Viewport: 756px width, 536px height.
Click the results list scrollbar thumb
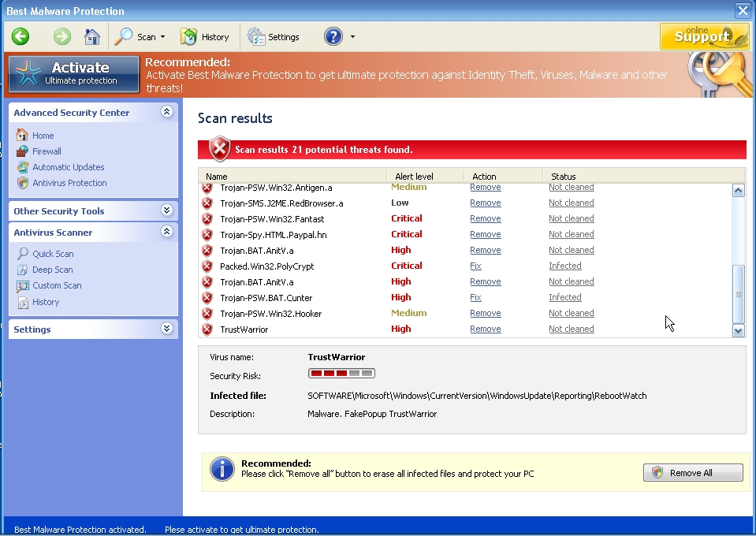[x=738, y=294]
